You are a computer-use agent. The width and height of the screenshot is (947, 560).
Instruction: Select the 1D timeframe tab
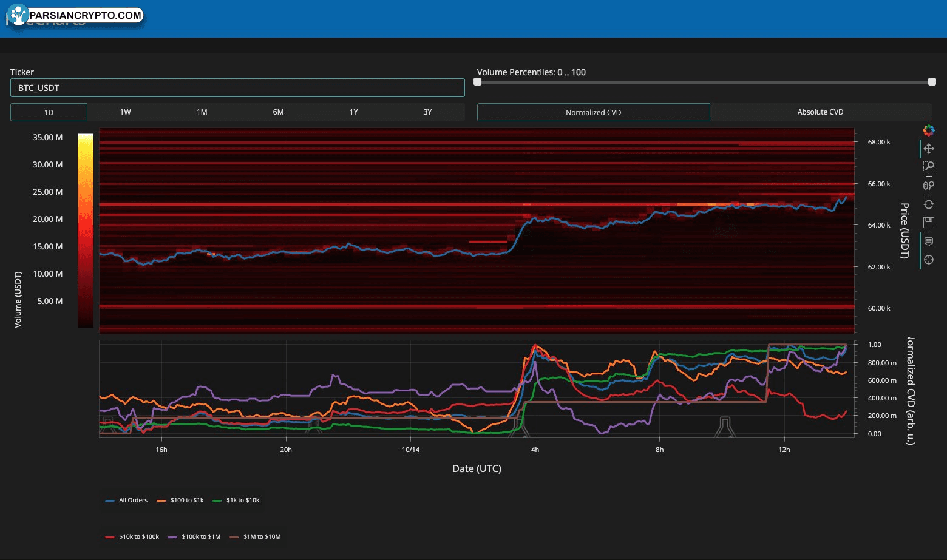(49, 112)
